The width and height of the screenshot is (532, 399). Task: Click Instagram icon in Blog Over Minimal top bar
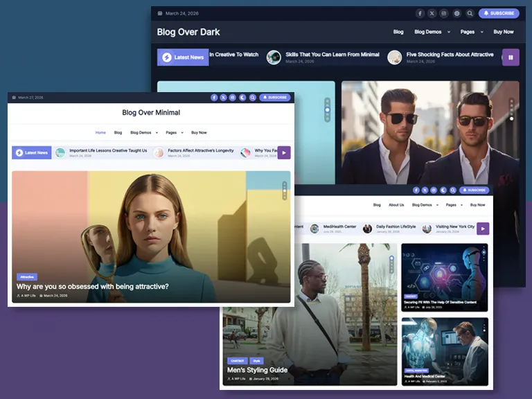(x=233, y=98)
